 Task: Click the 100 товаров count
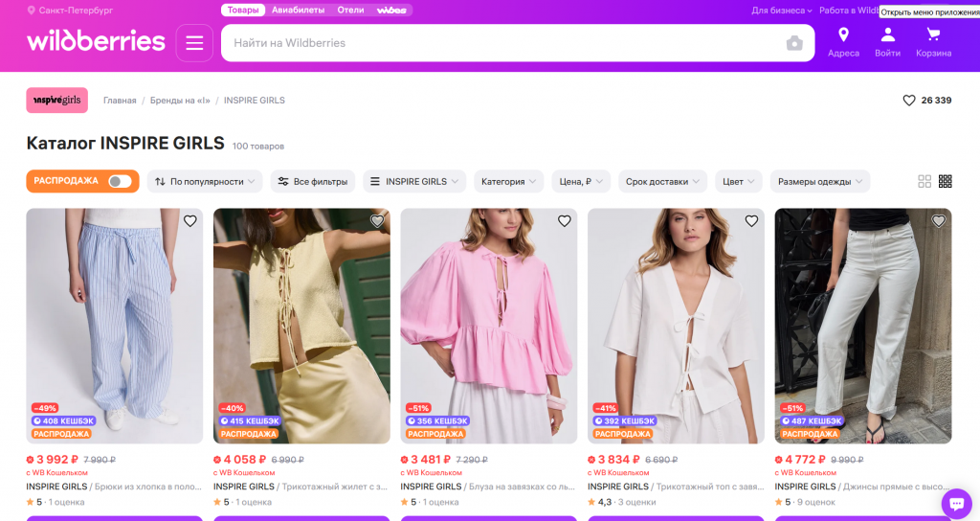tap(258, 147)
